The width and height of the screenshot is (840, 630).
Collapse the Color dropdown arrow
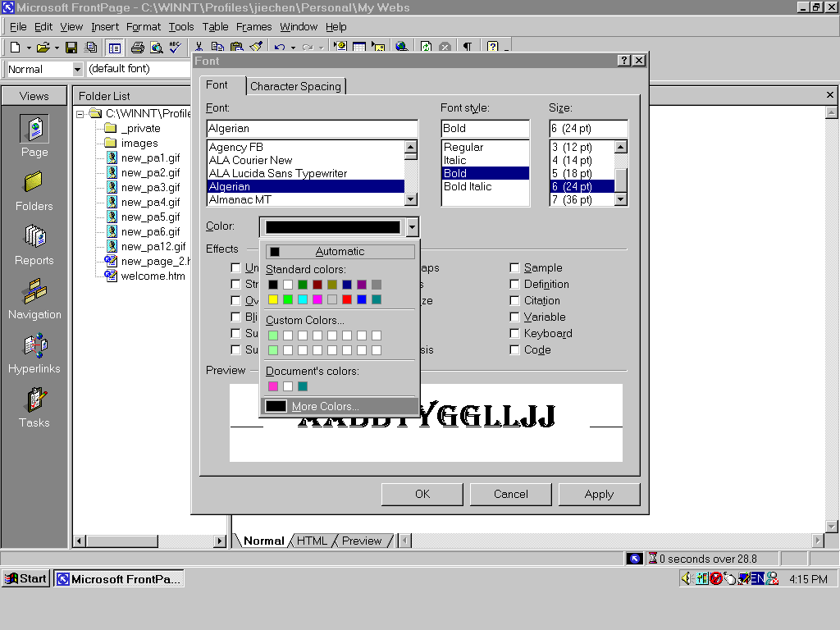click(413, 227)
